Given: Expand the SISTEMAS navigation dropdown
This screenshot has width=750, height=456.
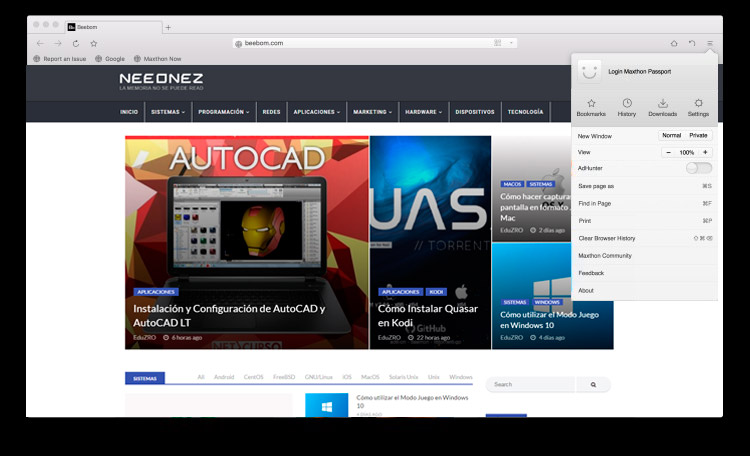Looking at the screenshot, I should 168,112.
